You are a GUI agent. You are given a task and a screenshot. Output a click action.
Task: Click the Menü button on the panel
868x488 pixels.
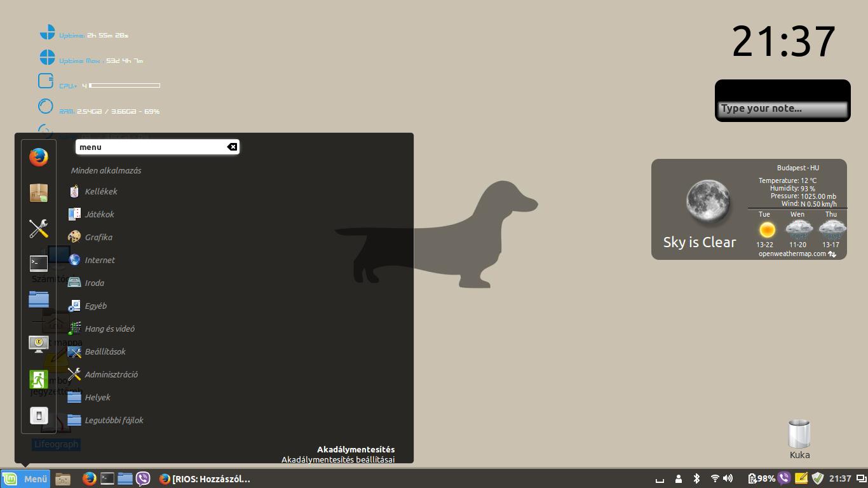pos(25,478)
